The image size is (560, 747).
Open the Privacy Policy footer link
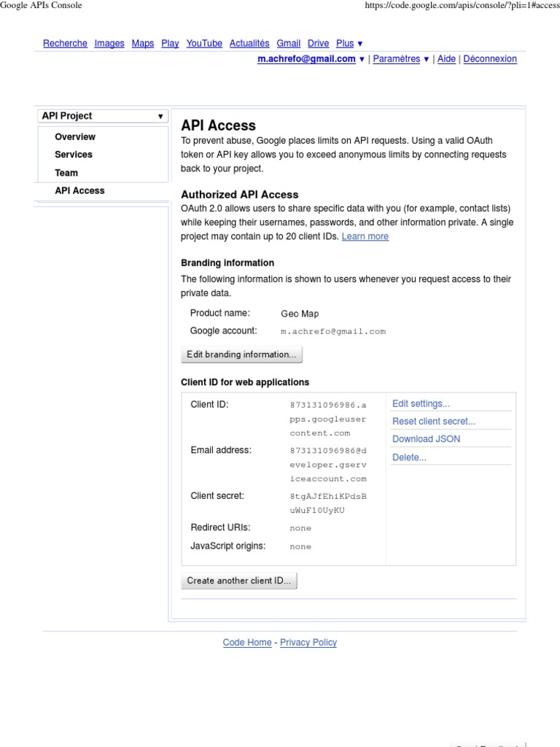(x=308, y=642)
